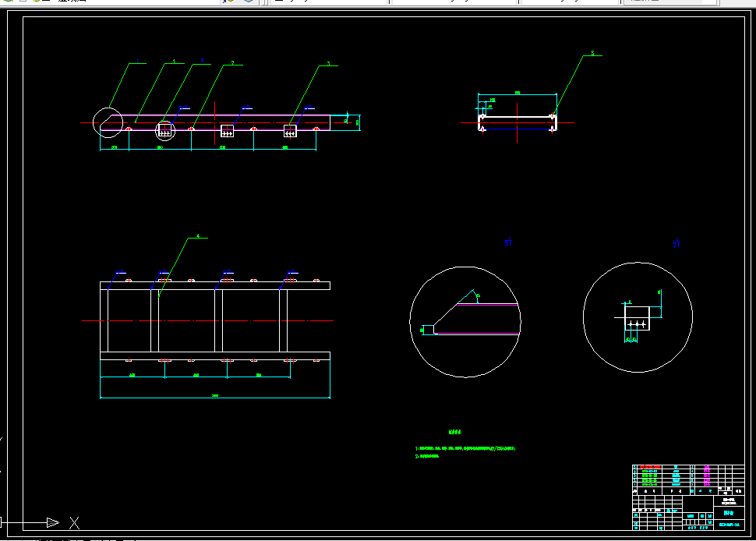Viewport: 756px width, 541px height.
Task: Pick the small detail circle around the first bracket
Action: point(165,131)
